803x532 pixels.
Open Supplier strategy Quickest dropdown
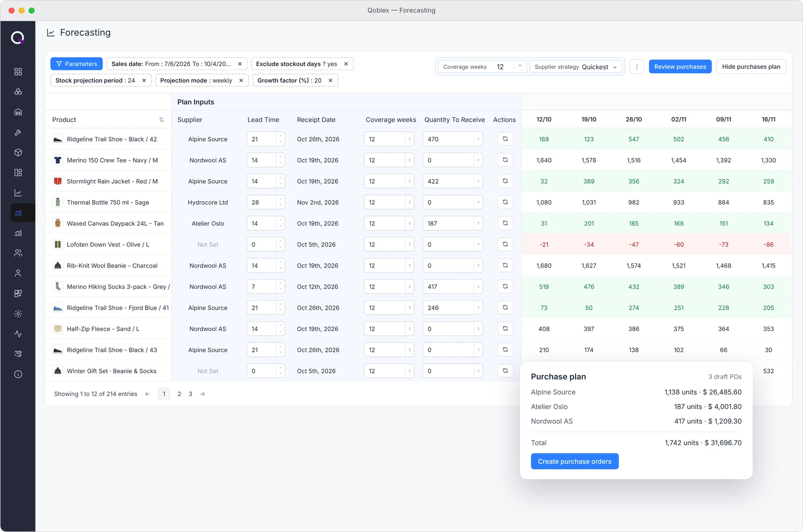click(576, 67)
